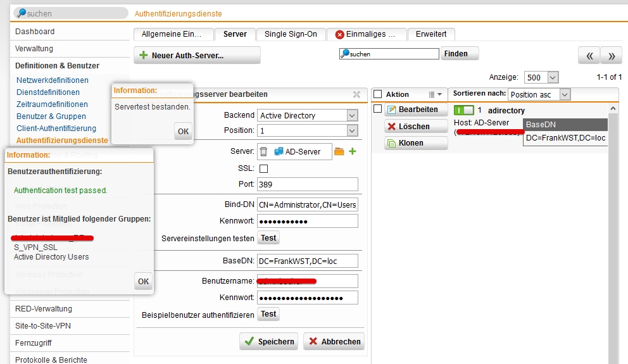The width and height of the screenshot is (628, 364).
Task: Add new server with green plus icon
Action: 353,151
